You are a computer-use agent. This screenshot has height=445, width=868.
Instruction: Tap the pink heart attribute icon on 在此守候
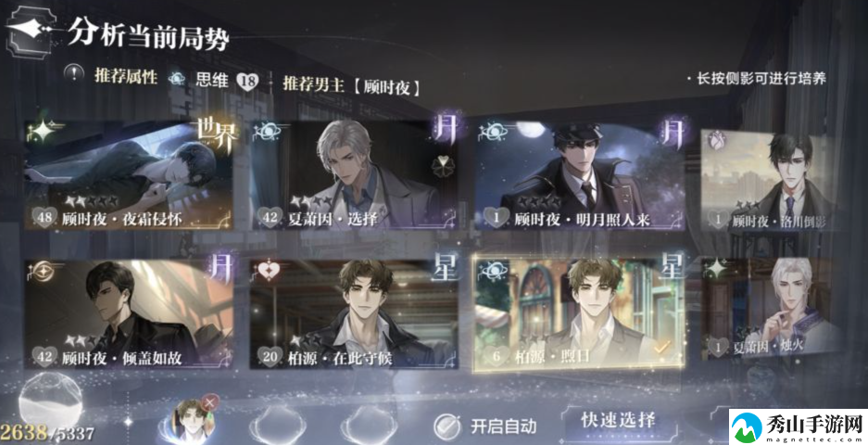[269, 272]
